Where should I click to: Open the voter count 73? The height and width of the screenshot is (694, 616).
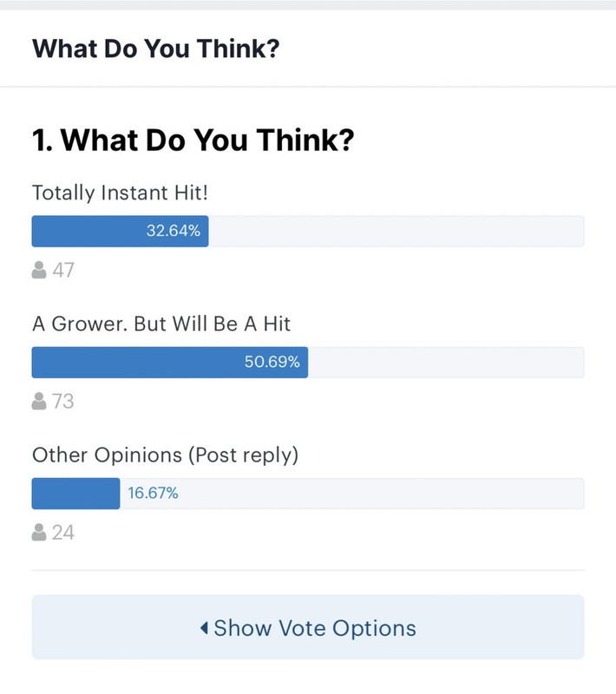(62, 401)
